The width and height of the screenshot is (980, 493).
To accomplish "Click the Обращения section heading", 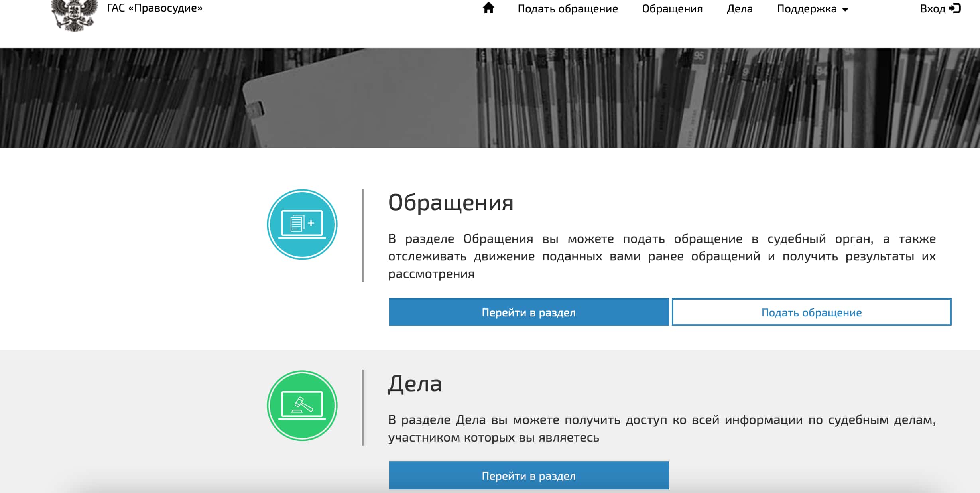I will point(451,203).
